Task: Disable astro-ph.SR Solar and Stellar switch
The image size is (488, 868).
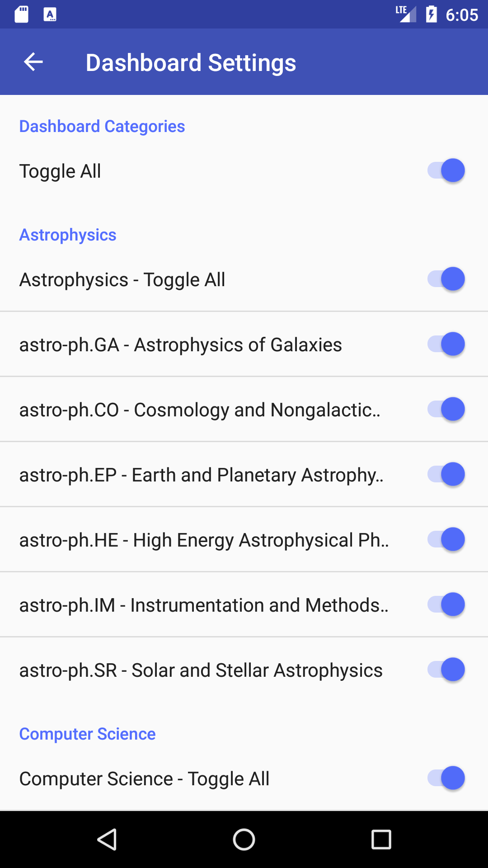Action: click(446, 670)
